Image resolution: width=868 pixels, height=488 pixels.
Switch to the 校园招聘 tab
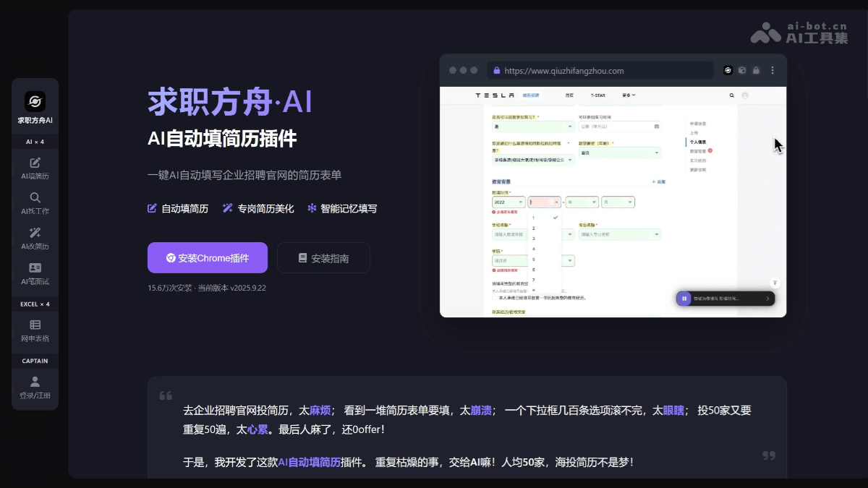click(532, 95)
